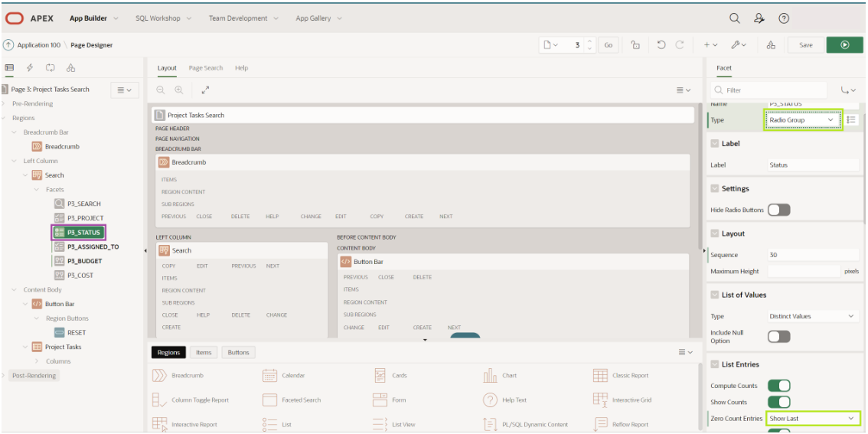Click Interactive Grid icon in the gallery
The width and height of the screenshot is (868, 434).
[600, 400]
